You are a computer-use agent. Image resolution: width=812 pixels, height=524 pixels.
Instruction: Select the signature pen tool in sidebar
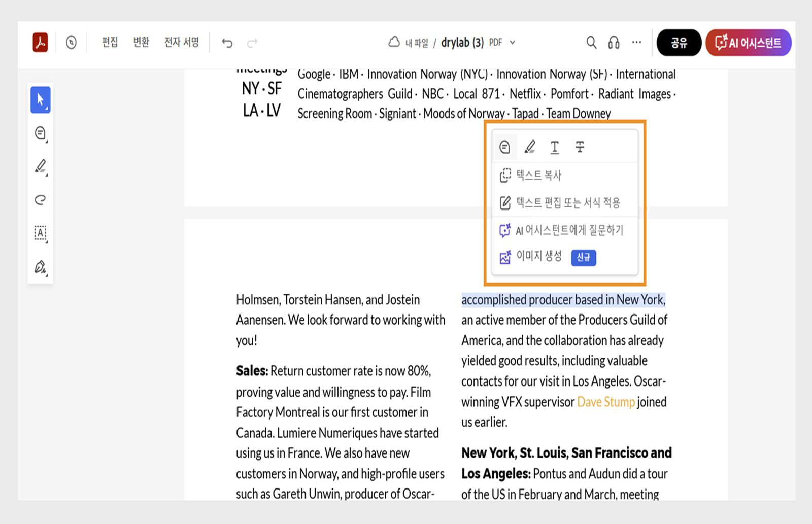pyautogui.click(x=40, y=267)
